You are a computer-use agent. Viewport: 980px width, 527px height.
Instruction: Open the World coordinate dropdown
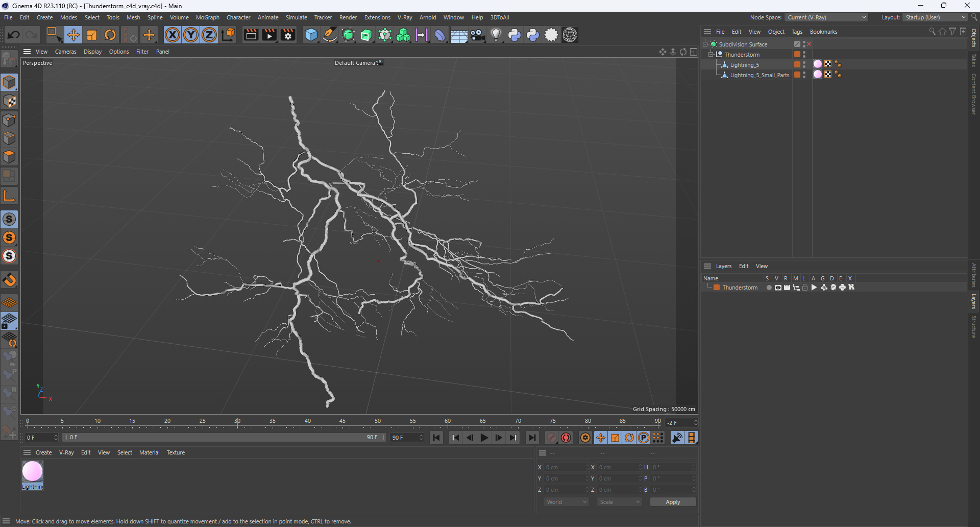tap(567, 502)
